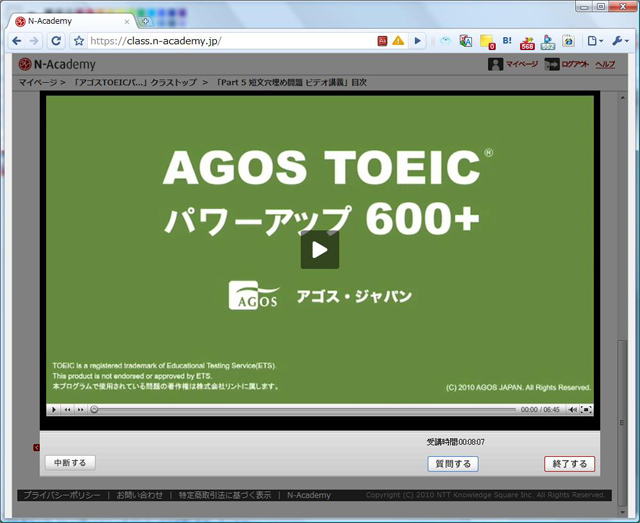Close the N-Academy tab
Viewport: 640px width, 523px height.
(127, 22)
